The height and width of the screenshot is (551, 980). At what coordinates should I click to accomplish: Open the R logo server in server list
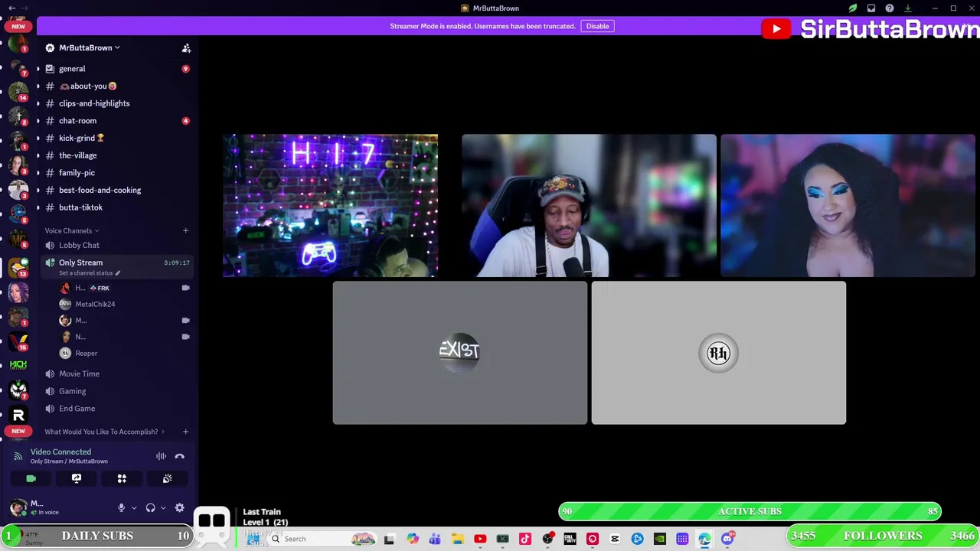click(x=18, y=415)
